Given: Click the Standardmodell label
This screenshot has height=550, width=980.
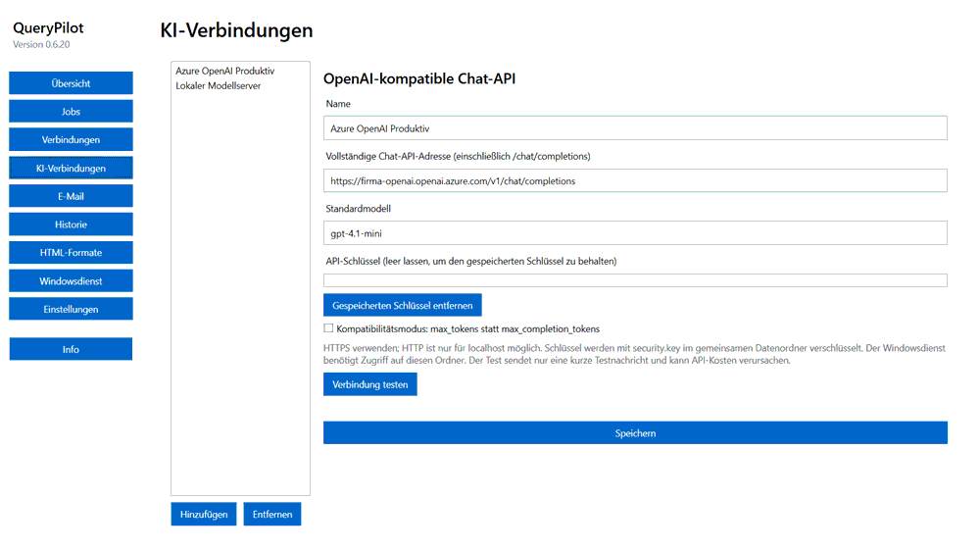Looking at the screenshot, I should (358, 209).
